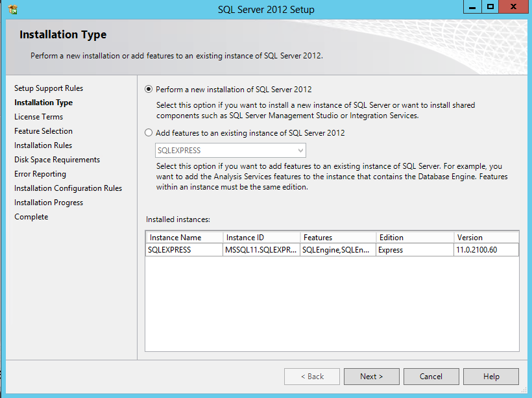Select Add features to existing instance radio
The width and height of the screenshot is (532, 398).
[149, 133]
